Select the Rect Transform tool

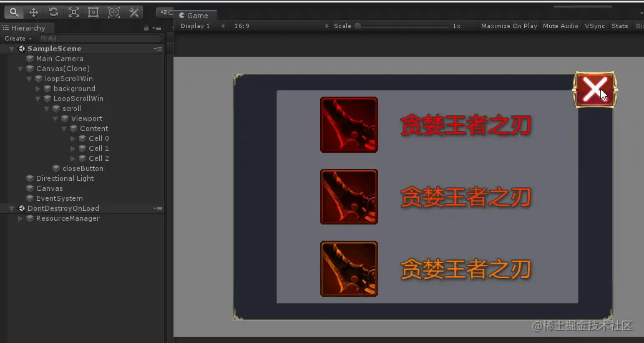click(94, 12)
